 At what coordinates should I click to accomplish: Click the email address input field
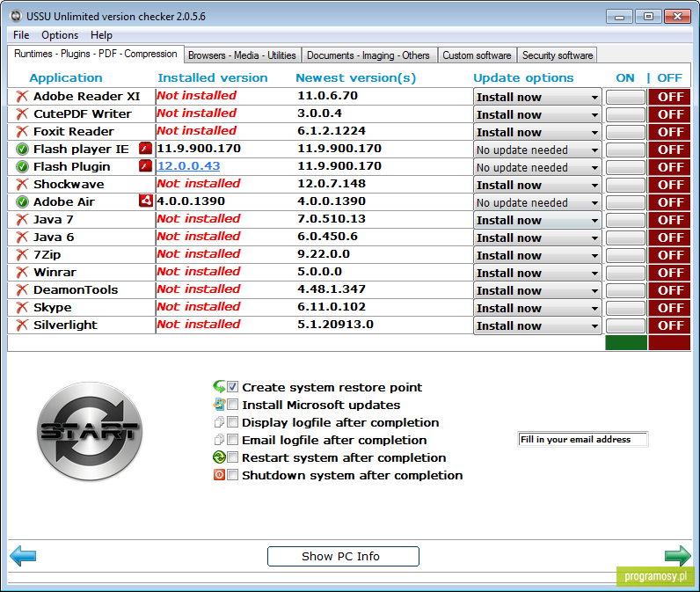click(582, 439)
